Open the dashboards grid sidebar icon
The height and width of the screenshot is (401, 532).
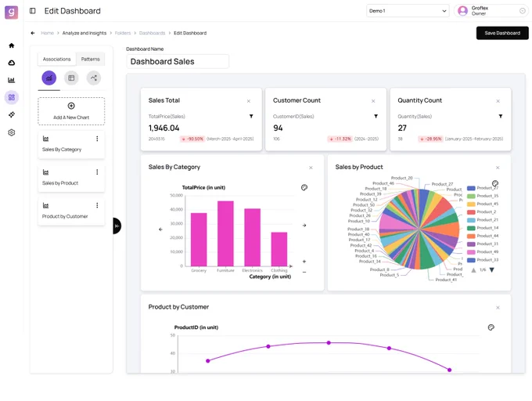pos(12,97)
